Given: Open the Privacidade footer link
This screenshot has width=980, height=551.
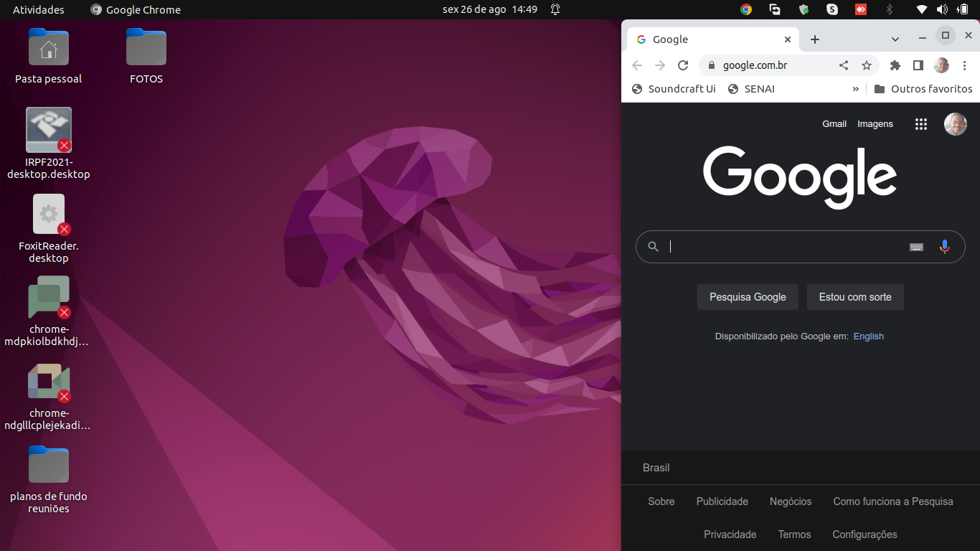Looking at the screenshot, I should 730,534.
